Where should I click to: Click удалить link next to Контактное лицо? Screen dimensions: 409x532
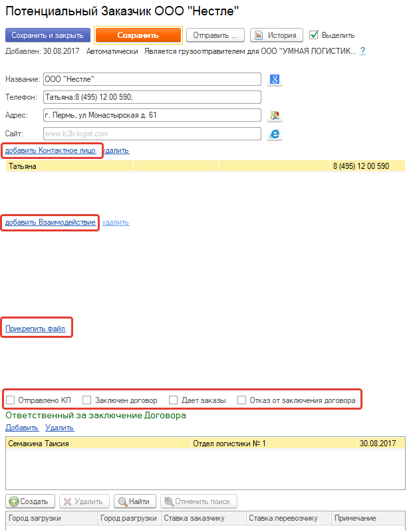[116, 150]
